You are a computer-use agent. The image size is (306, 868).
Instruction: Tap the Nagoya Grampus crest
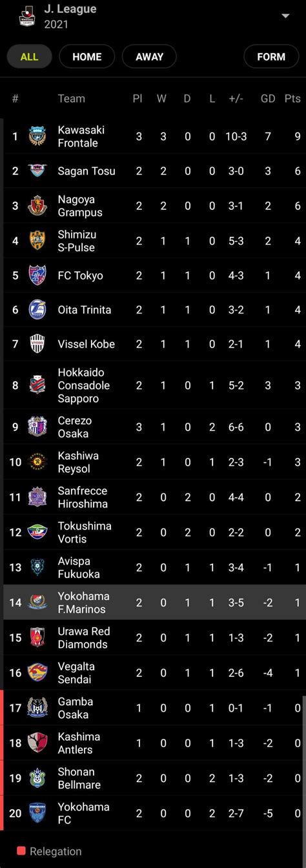point(37,205)
